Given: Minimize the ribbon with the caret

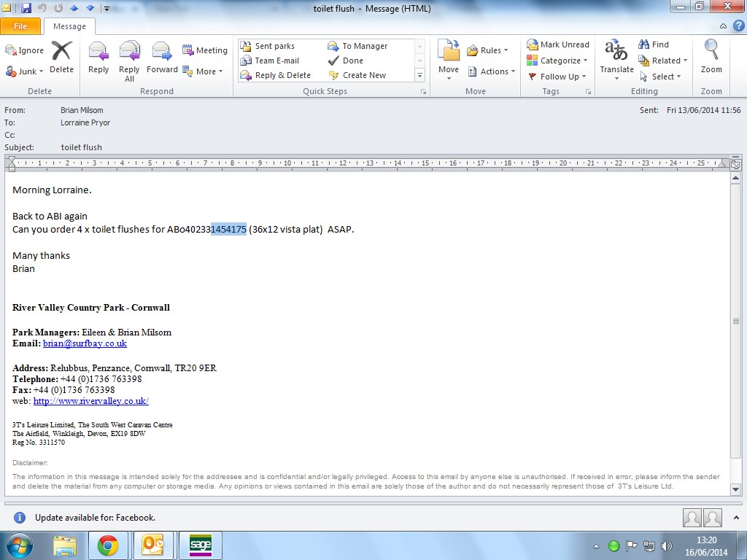Looking at the screenshot, I should pyautogui.click(x=723, y=26).
